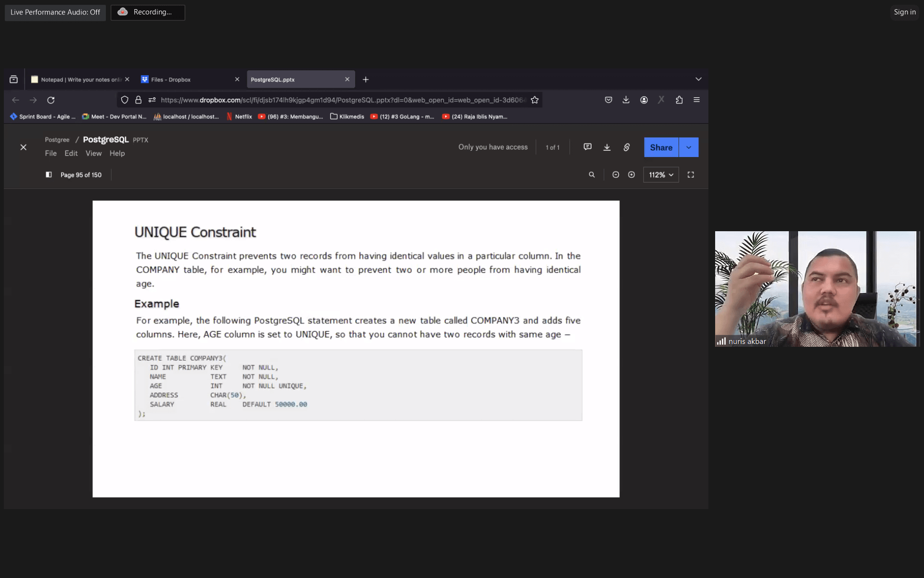924x578 pixels.
Task: Bookmark page with the star icon
Action: pos(535,100)
